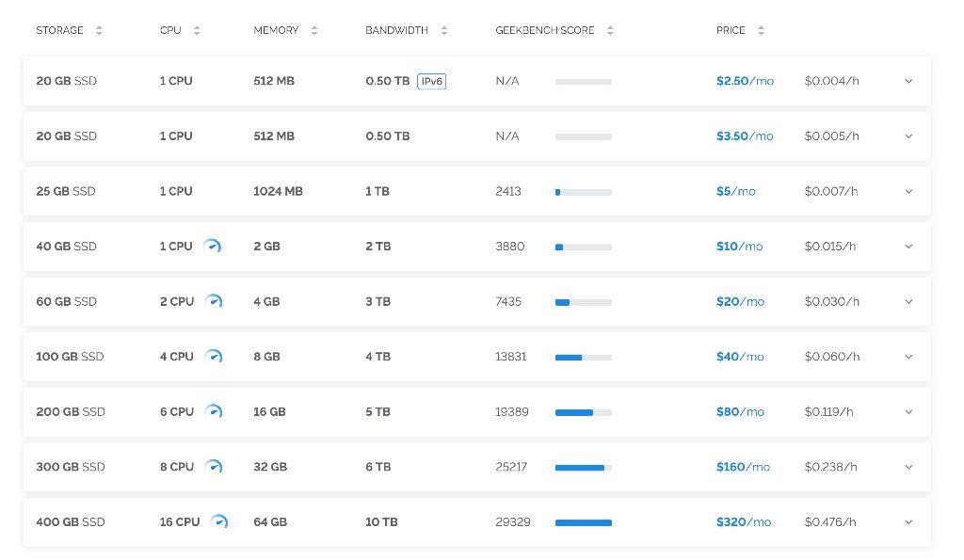Click the speedometer icon next to 4 CPU
964x560 pixels.
(215, 357)
